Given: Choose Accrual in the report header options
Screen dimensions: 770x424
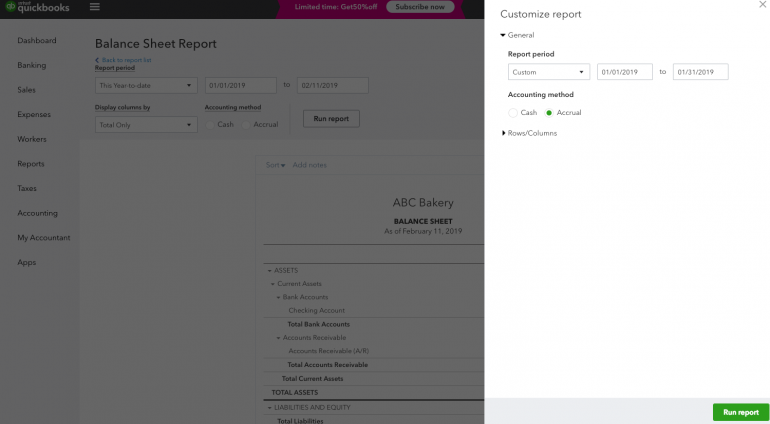Looking at the screenshot, I should click(x=246, y=124).
